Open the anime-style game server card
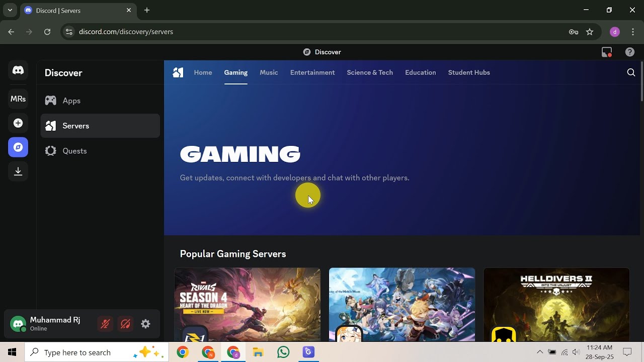 coord(402,305)
